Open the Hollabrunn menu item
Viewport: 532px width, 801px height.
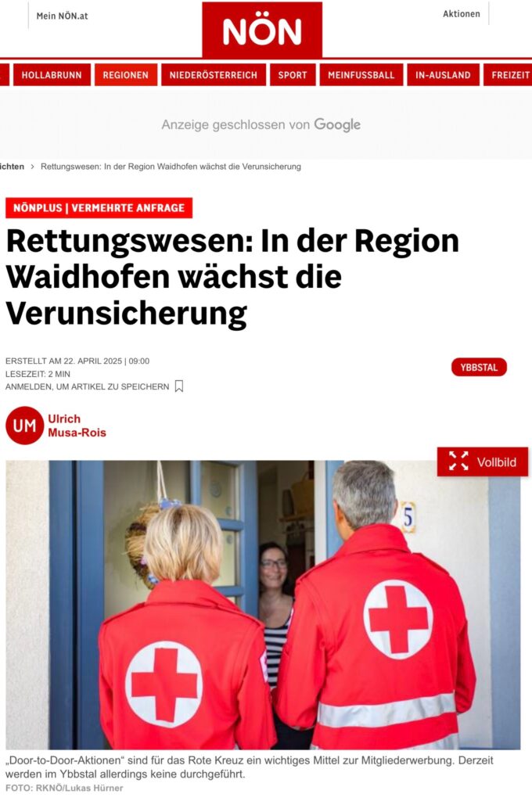coord(52,74)
